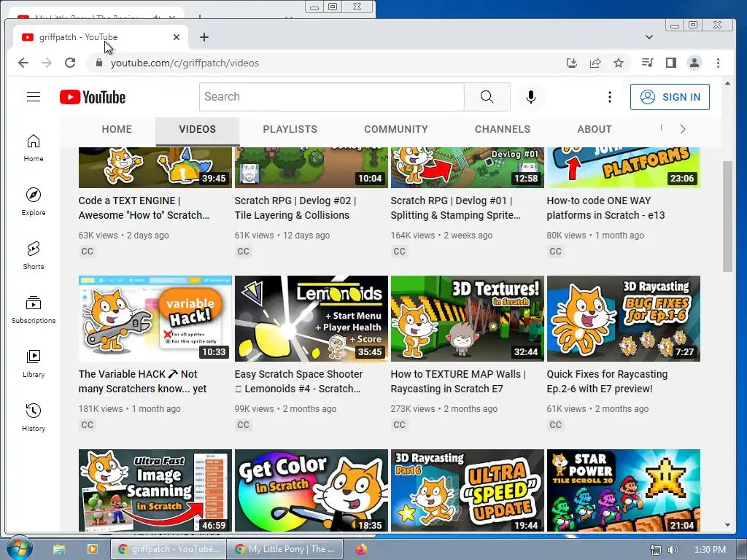This screenshot has width=747, height=560.
Task: Open the Get Color in Scratch thumbnail
Action: point(311,490)
